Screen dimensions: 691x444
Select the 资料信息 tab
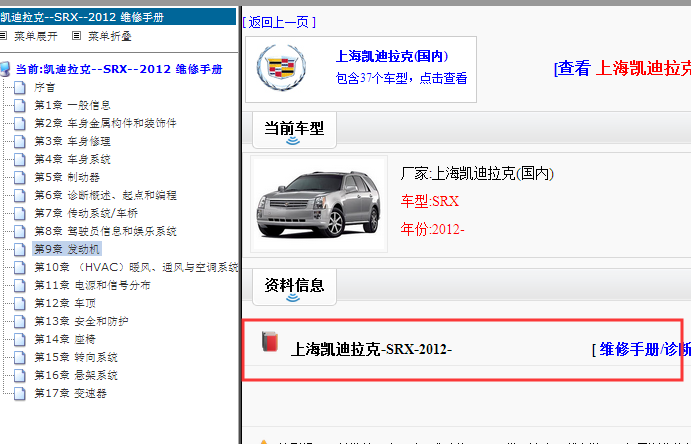tap(294, 286)
